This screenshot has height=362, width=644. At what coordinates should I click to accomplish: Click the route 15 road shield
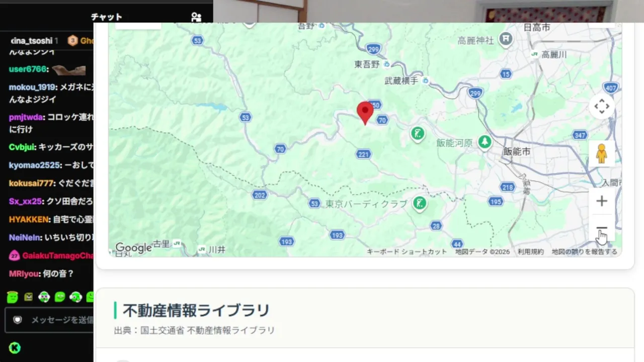506,74
